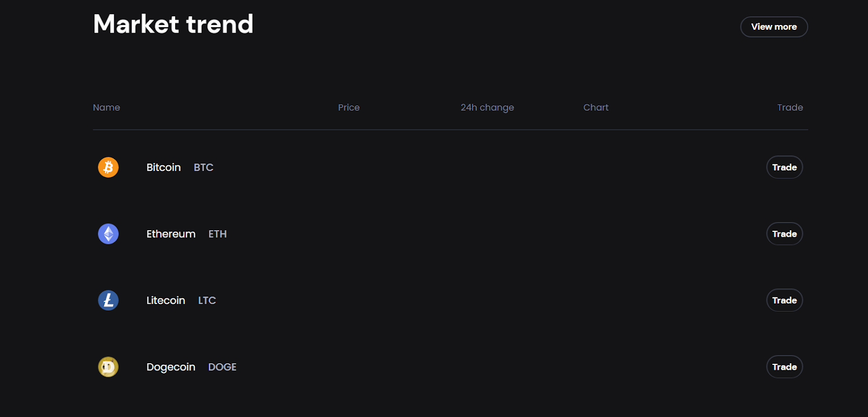Select the Dogecoin name text
Image resolution: width=868 pixels, height=417 pixels.
171,367
